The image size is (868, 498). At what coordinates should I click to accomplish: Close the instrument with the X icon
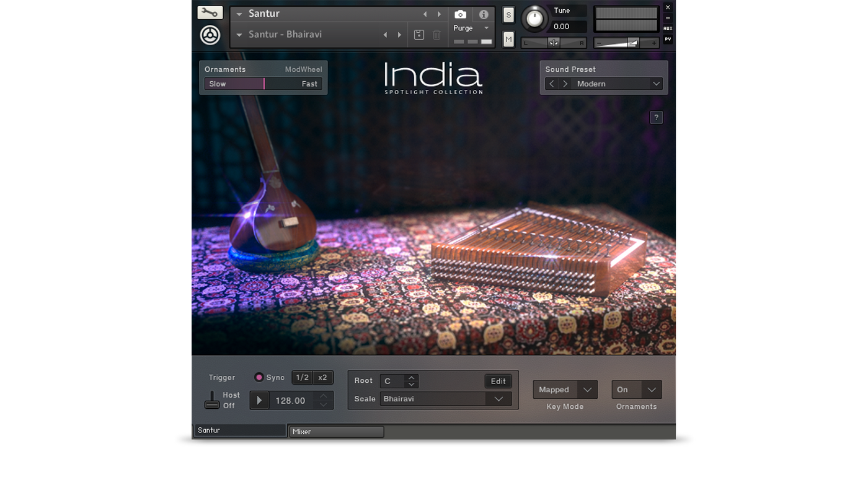668,7
